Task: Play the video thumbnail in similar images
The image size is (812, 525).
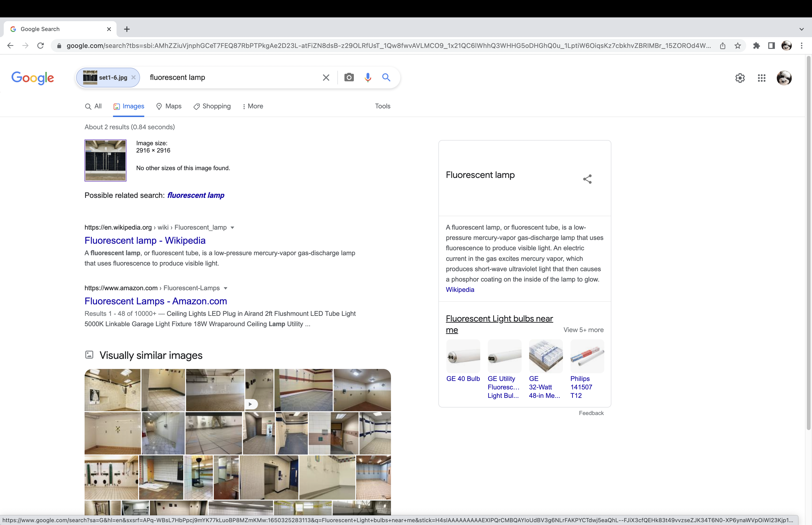Action: pyautogui.click(x=250, y=404)
